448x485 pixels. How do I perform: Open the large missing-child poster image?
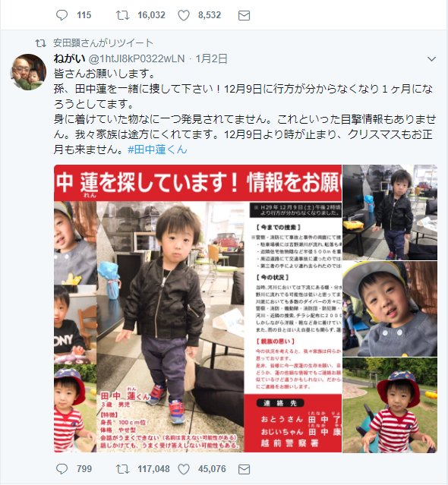[197, 308]
